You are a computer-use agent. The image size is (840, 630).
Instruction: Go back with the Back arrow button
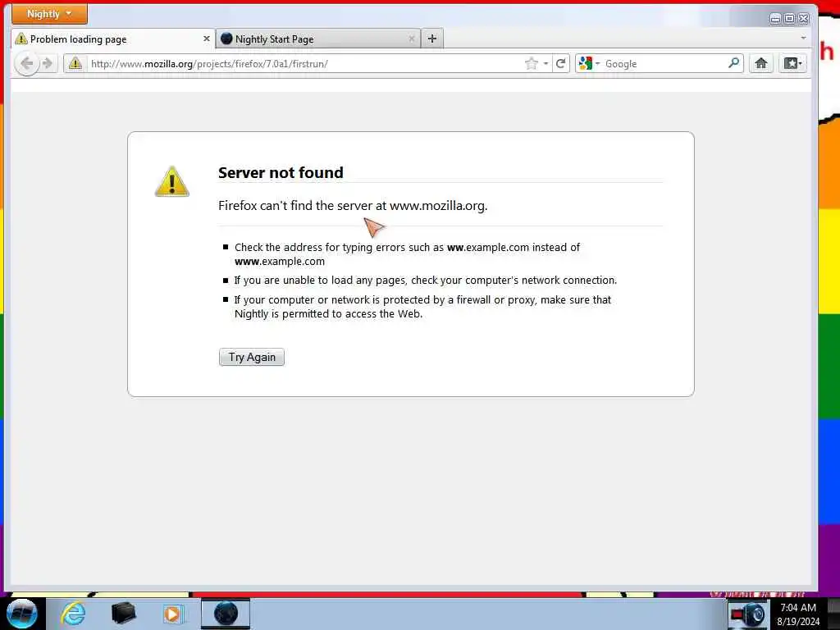point(26,64)
